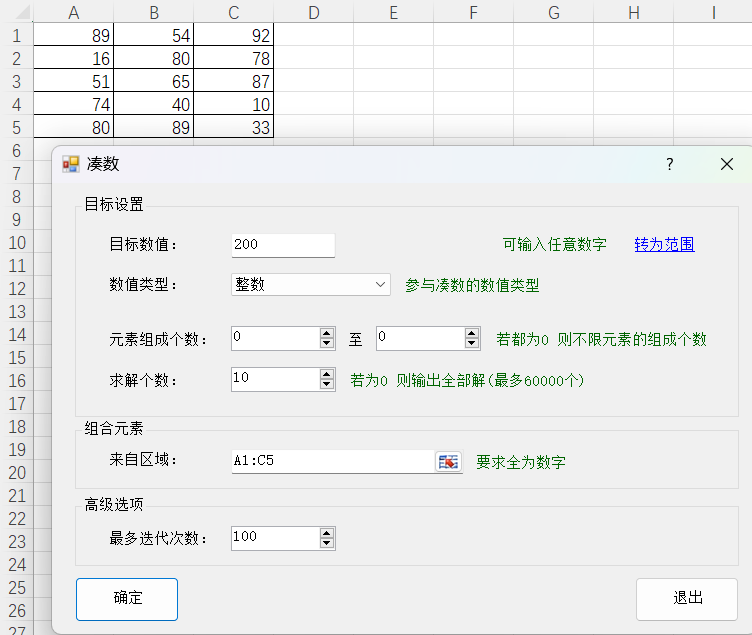
Task: Select column F header
Action: pyautogui.click(x=473, y=12)
